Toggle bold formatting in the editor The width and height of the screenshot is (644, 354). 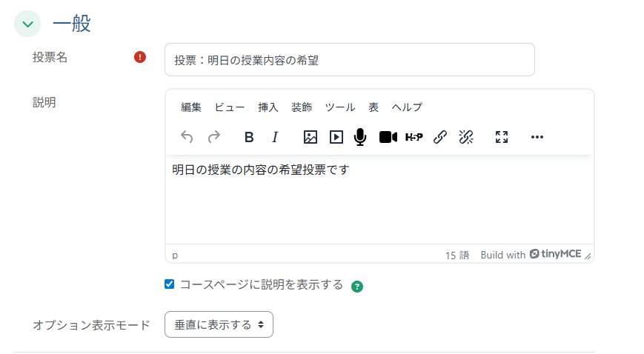pyautogui.click(x=249, y=137)
